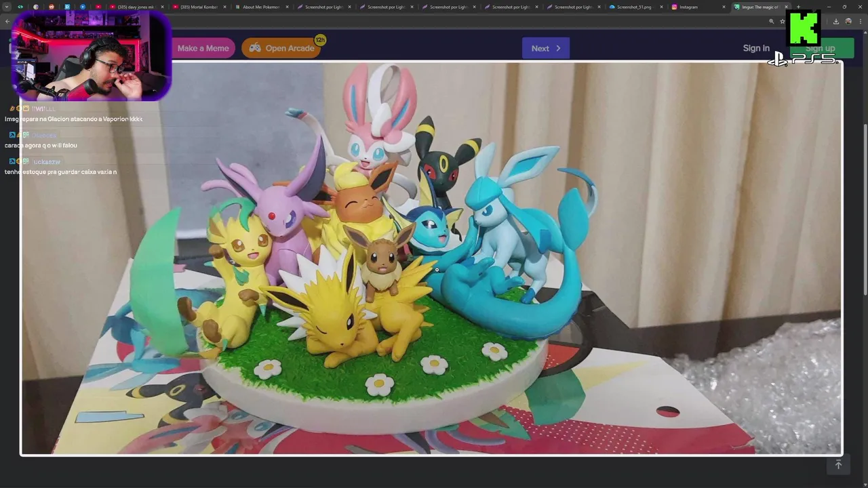This screenshot has width=868, height=488.
Task: Go to the Next post
Action: pyautogui.click(x=546, y=48)
